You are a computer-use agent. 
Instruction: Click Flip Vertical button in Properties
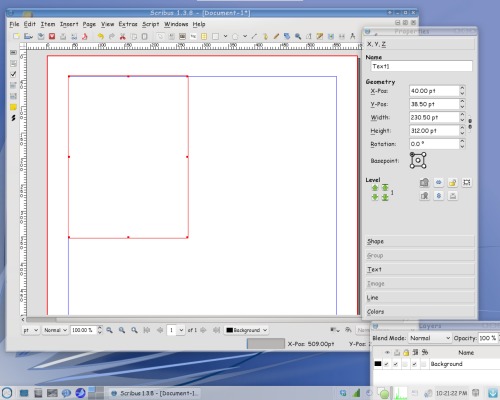point(438,196)
